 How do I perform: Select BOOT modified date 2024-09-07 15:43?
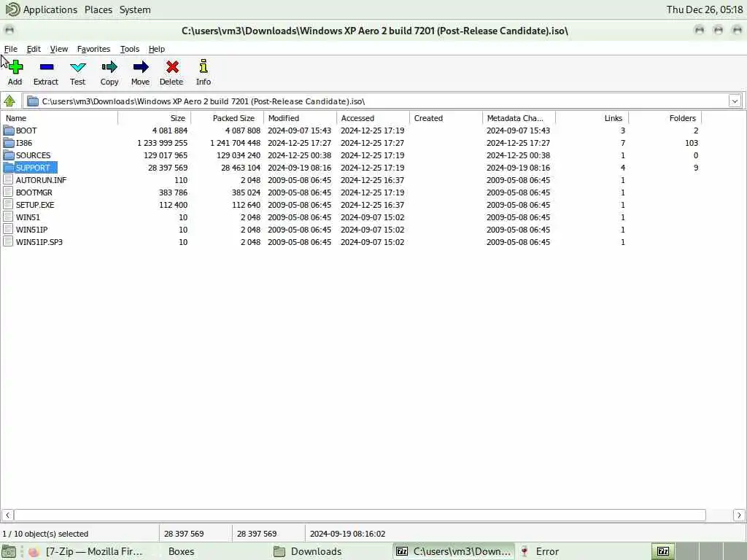pos(299,131)
